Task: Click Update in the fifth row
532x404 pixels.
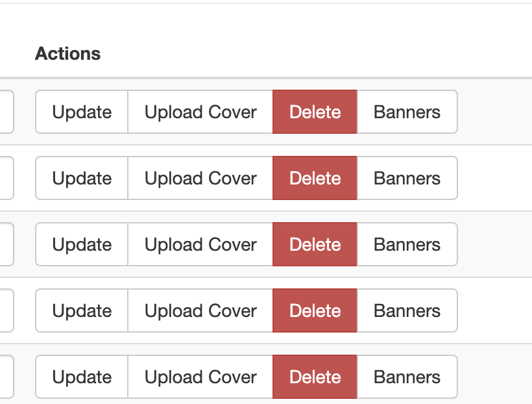Action: [82, 377]
